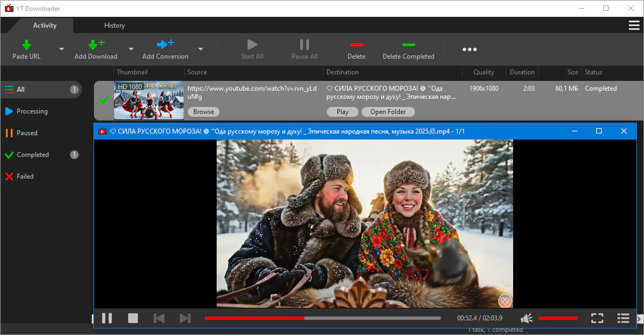This screenshot has width=644, height=335.
Task: Click the Browse button
Action: pyautogui.click(x=204, y=112)
